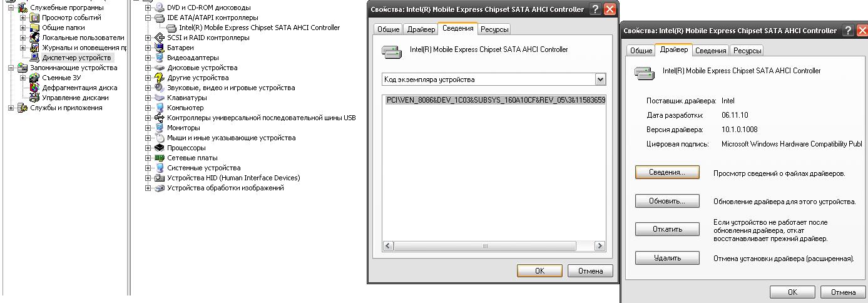
Task: Click the Общие папки icon
Action: tap(35, 28)
